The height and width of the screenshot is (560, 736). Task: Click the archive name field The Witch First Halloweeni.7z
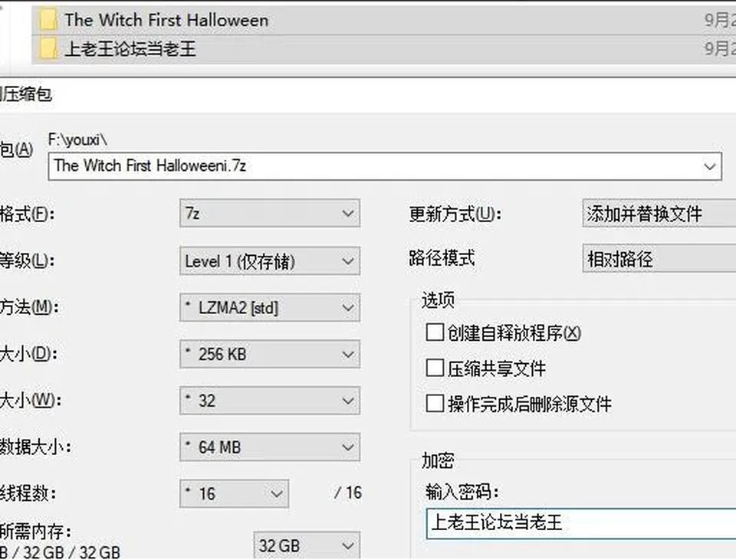point(384,166)
